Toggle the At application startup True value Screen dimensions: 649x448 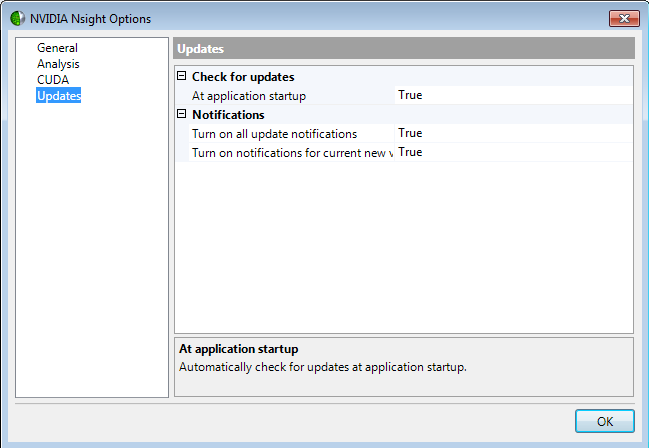point(410,96)
